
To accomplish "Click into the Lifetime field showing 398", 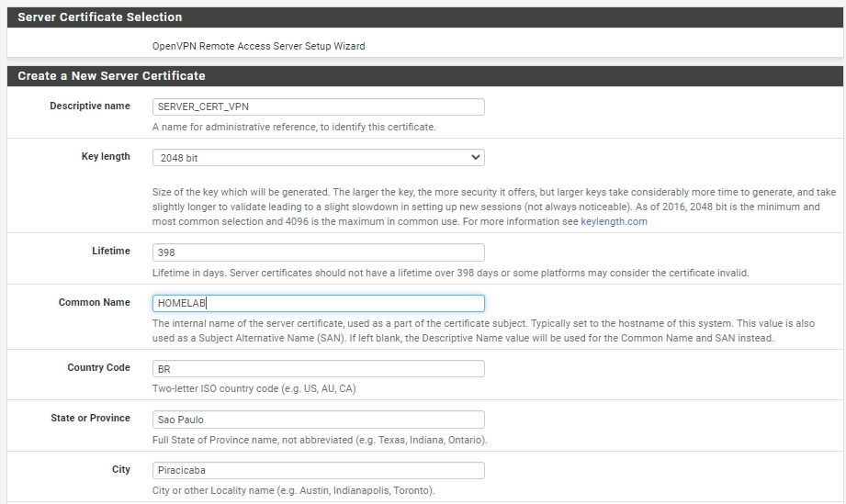I will [319, 252].
